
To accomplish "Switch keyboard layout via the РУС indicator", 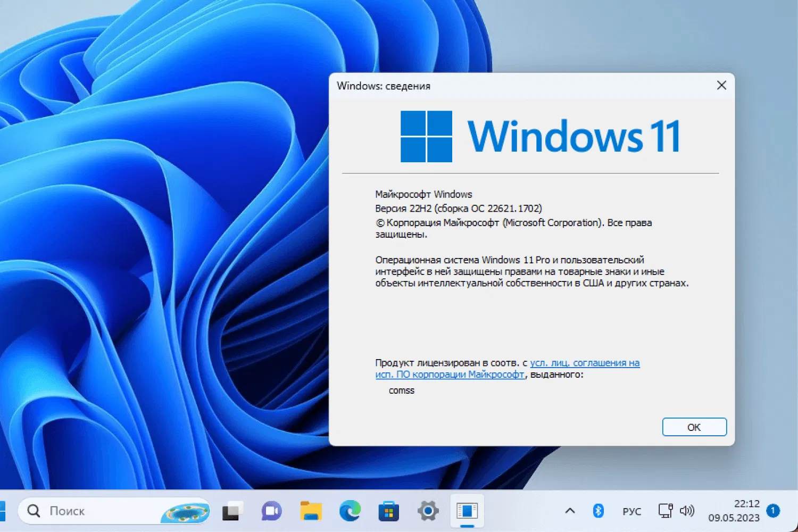I will (631, 511).
